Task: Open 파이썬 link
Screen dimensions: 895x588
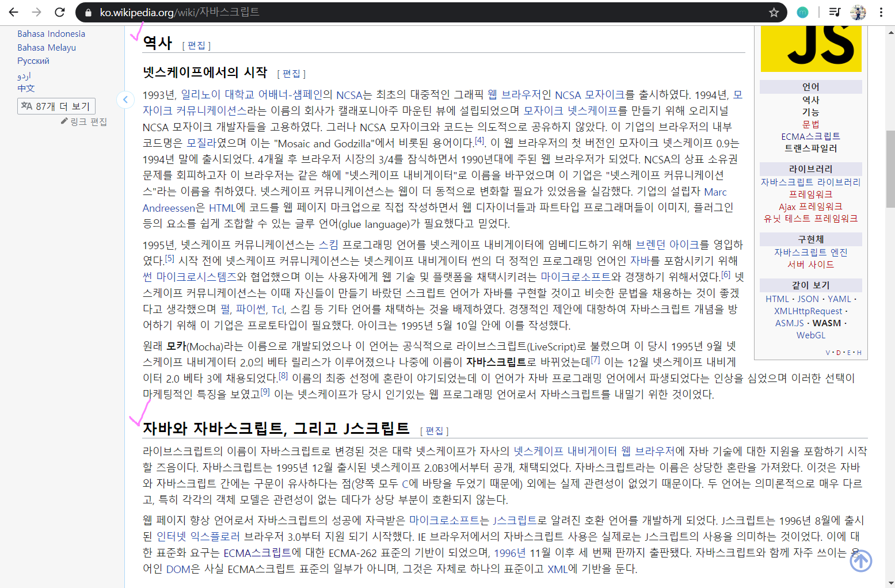Action: click(x=251, y=309)
